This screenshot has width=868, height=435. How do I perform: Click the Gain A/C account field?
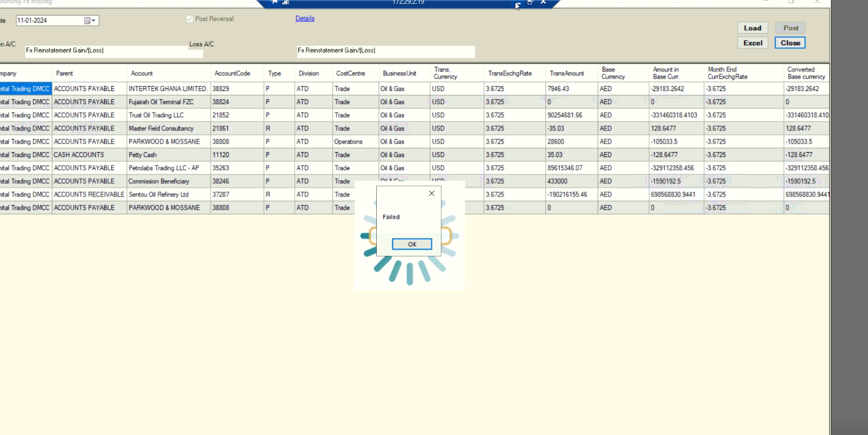pos(106,51)
